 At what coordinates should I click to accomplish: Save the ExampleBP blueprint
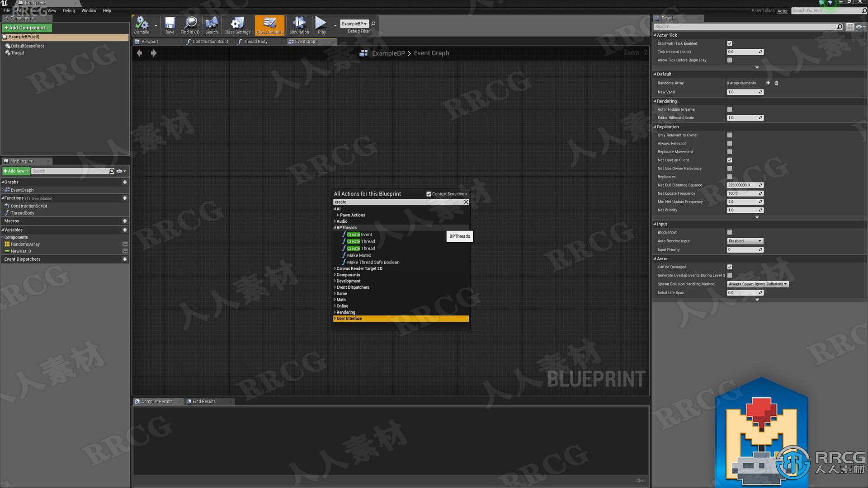point(170,25)
